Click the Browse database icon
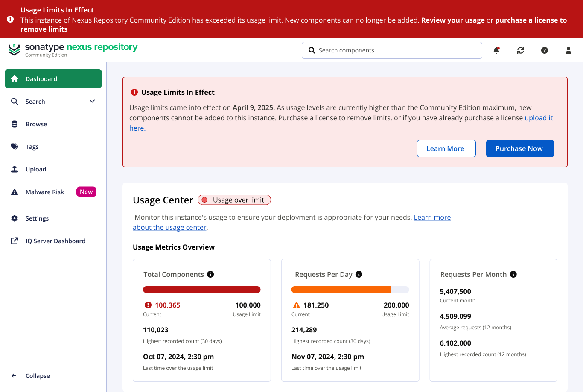The width and height of the screenshot is (583, 392). (15, 124)
